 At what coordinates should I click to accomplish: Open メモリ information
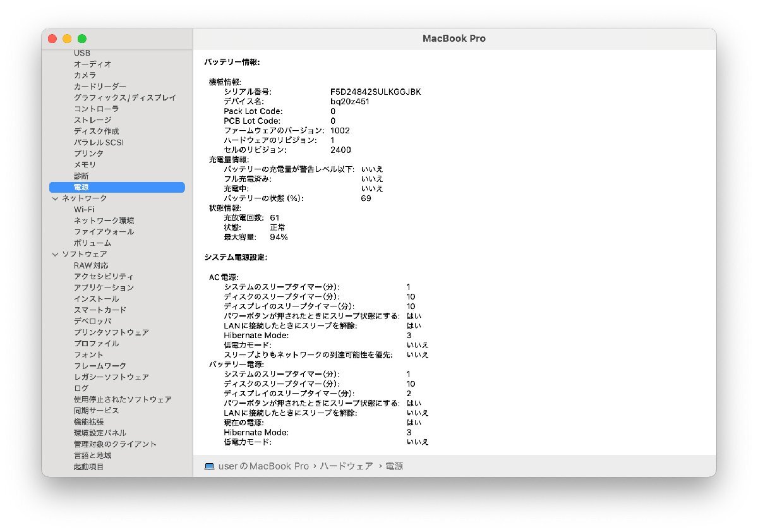click(x=85, y=165)
